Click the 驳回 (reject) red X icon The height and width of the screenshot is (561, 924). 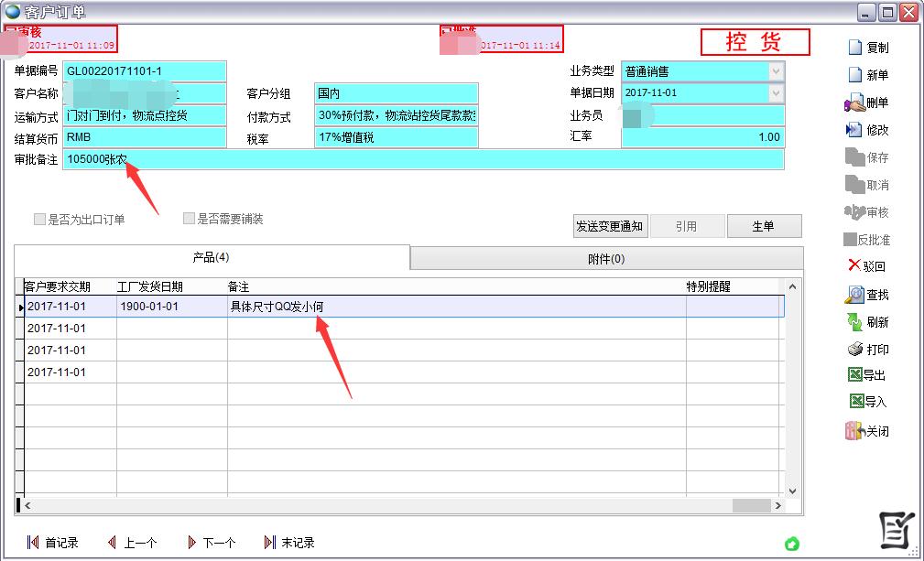tap(854, 266)
